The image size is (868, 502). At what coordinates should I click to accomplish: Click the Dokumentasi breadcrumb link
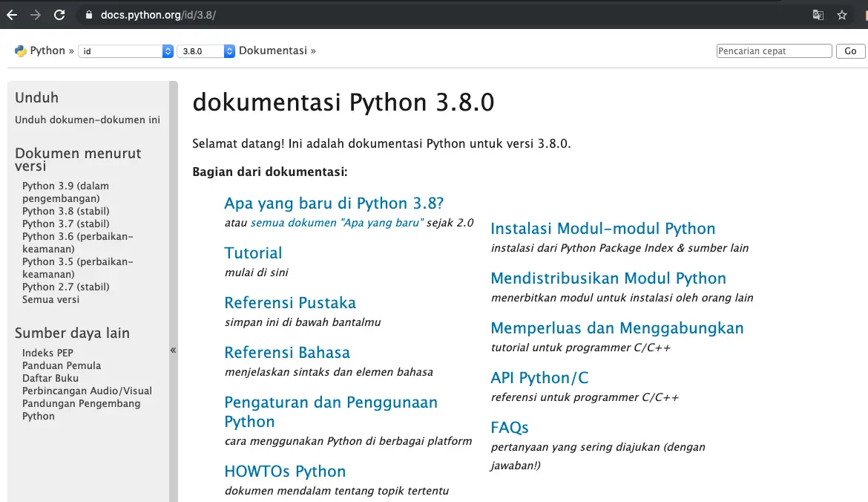click(272, 50)
